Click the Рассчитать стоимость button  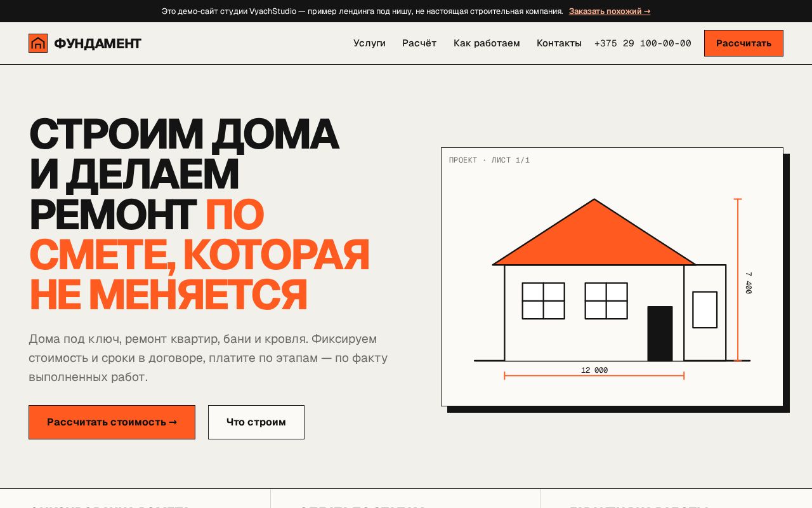point(112,422)
